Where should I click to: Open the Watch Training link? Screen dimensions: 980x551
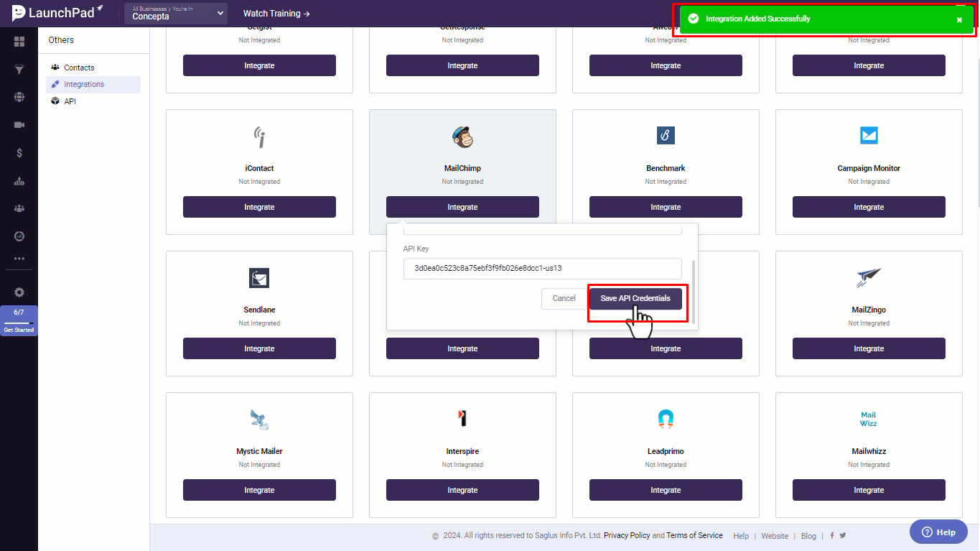pyautogui.click(x=276, y=14)
